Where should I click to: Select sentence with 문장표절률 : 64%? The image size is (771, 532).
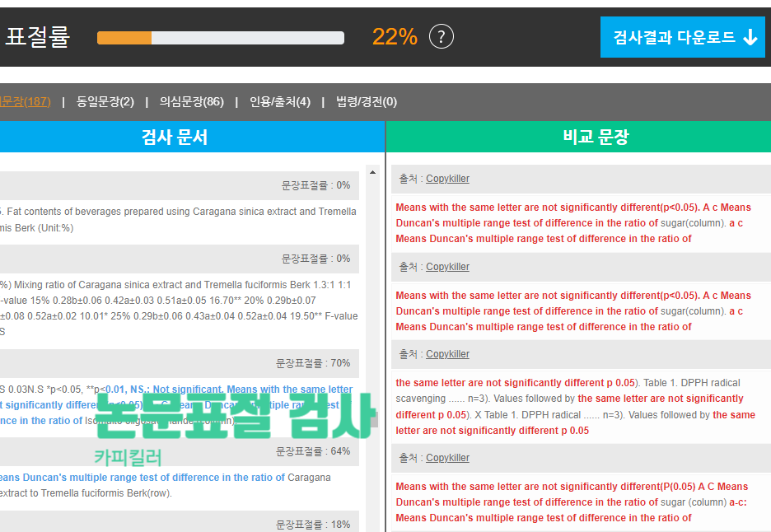(x=179, y=451)
